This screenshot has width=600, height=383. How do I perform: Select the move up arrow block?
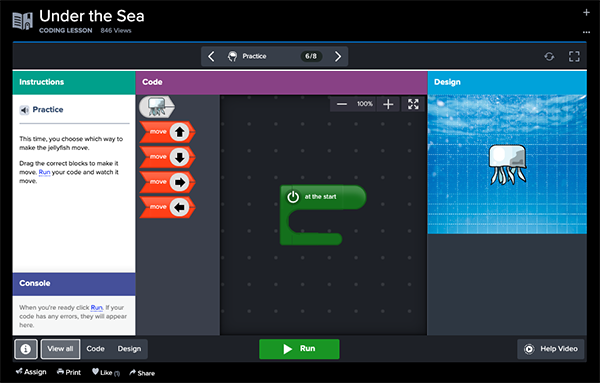tap(168, 132)
